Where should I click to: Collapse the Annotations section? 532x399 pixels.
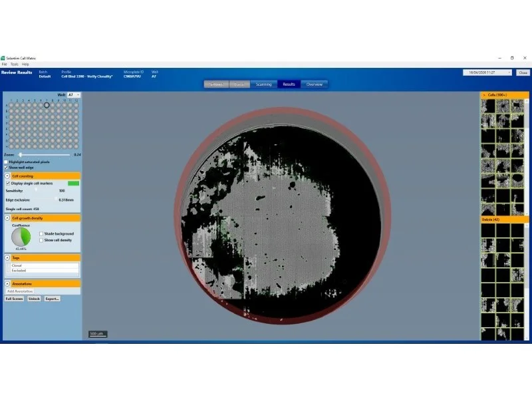click(x=7, y=284)
